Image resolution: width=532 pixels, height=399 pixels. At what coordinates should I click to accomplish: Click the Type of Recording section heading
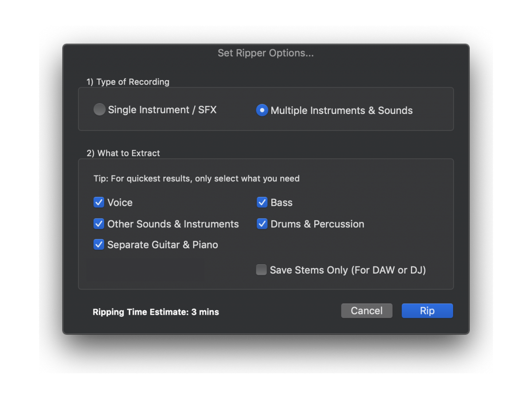(128, 82)
